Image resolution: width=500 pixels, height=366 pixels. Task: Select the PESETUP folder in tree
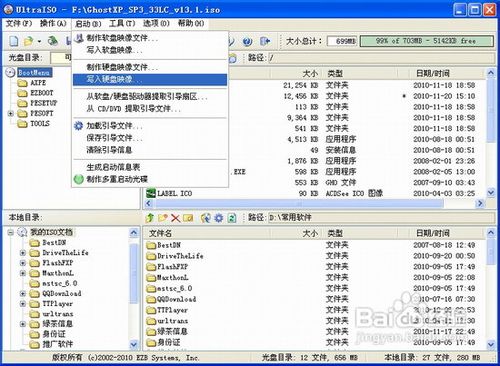[44, 103]
